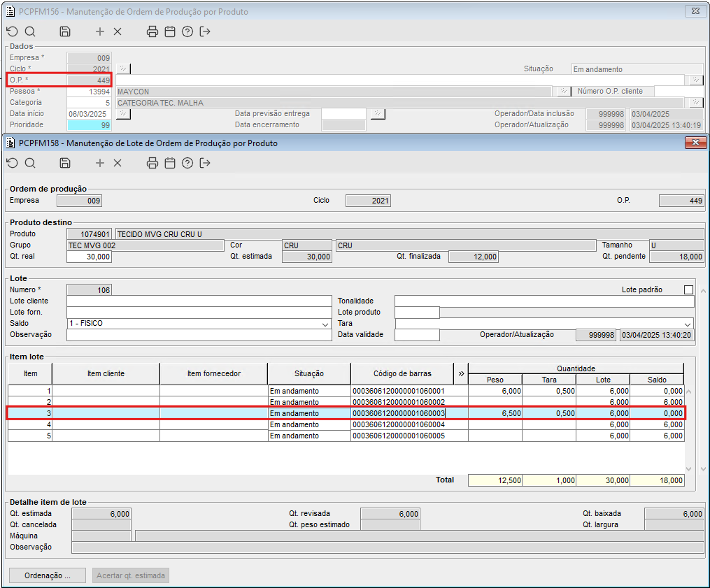The height and width of the screenshot is (588, 710).
Task: Click the lookup button at the Categoria row end
Action: click(695, 102)
